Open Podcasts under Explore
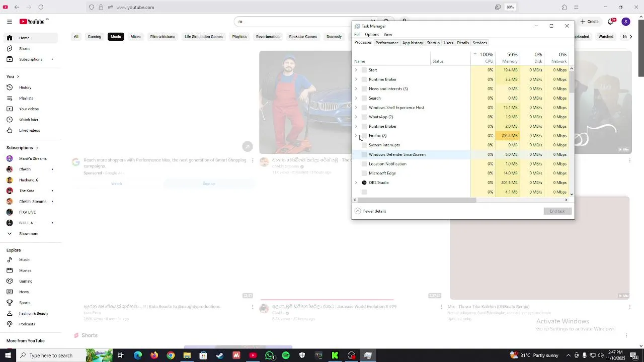This screenshot has height=362, width=644. point(30,324)
